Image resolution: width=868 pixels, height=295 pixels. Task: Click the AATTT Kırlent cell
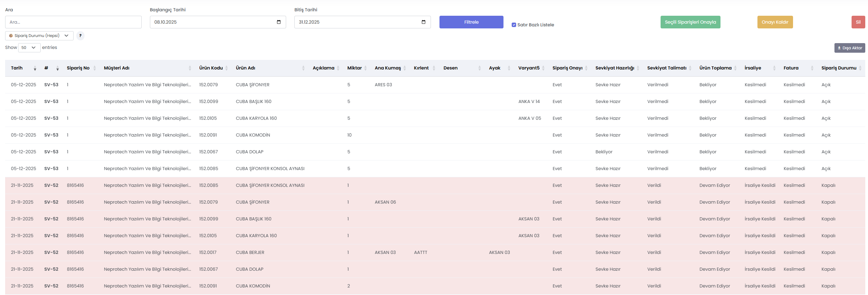tap(420, 253)
